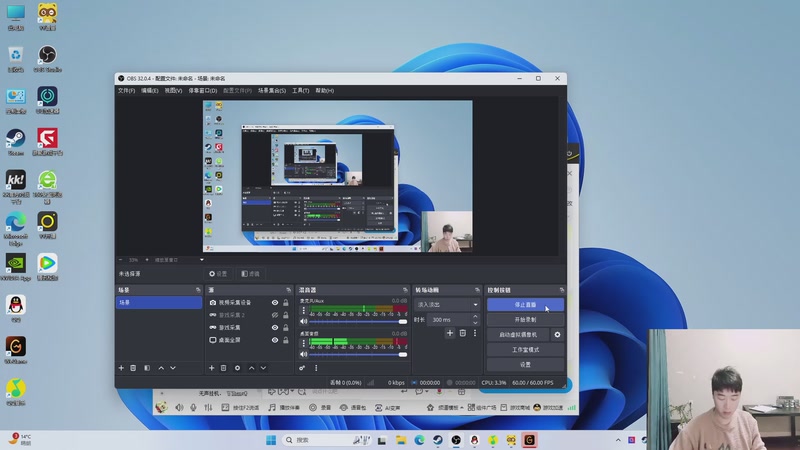Viewport: 800px width, 450px height.
Task: Move the selected source up
Action: [x=250, y=368]
